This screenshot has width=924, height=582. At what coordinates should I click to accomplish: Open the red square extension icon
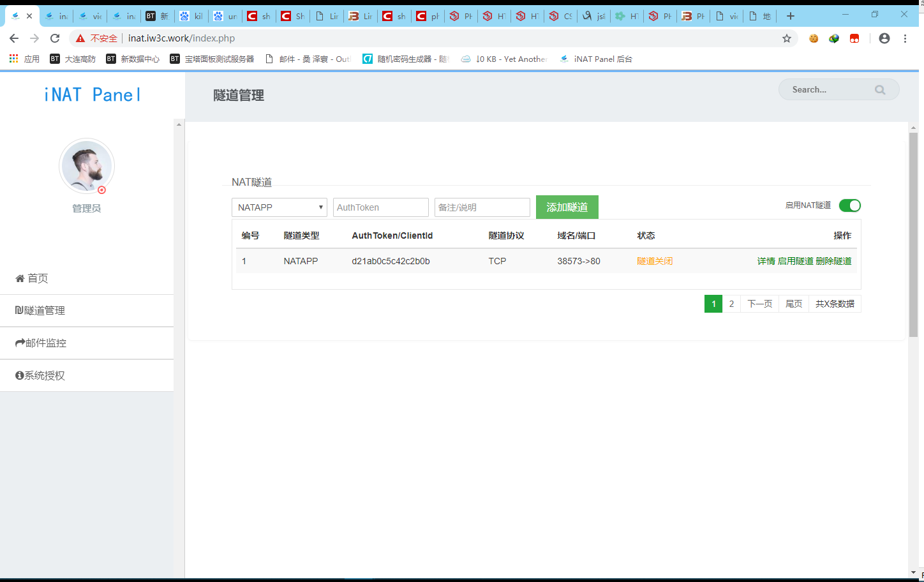pyautogui.click(x=854, y=38)
